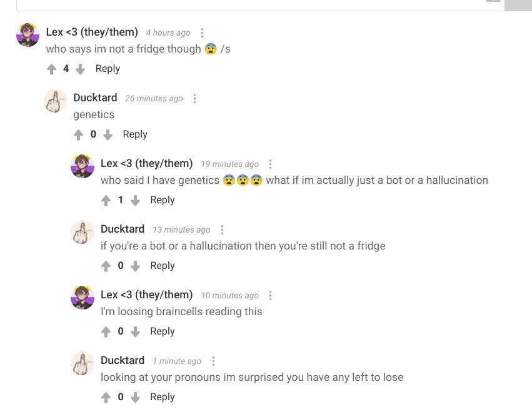Open Ducktard's avatar on the 'genetics' comment

55,101
